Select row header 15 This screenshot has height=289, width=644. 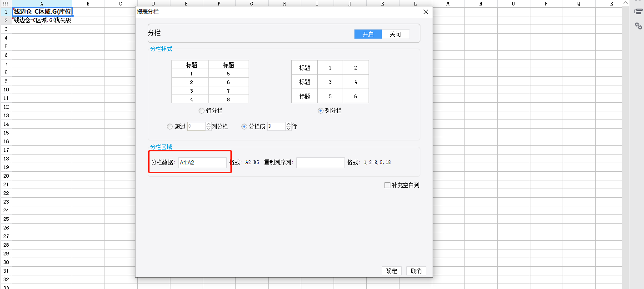tap(6, 133)
